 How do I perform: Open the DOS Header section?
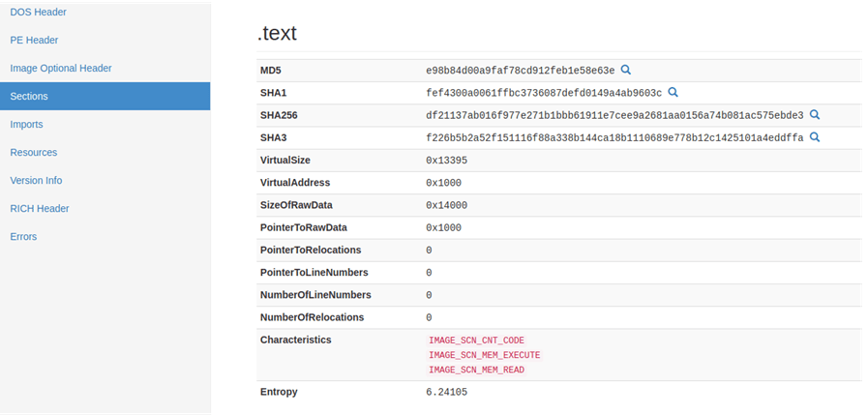[x=38, y=12]
